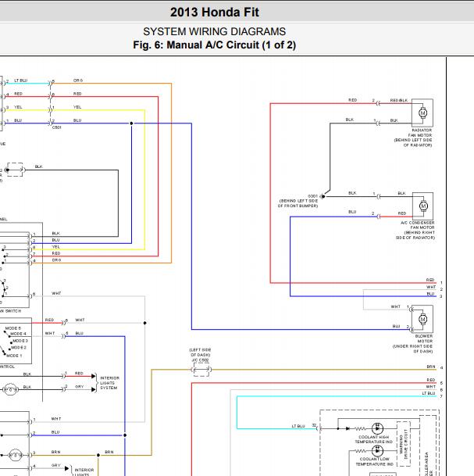The width and height of the screenshot is (474, 476).
Task: Click the 'G301' ground label
Action: pyautogui.click(x=312, y=196)
